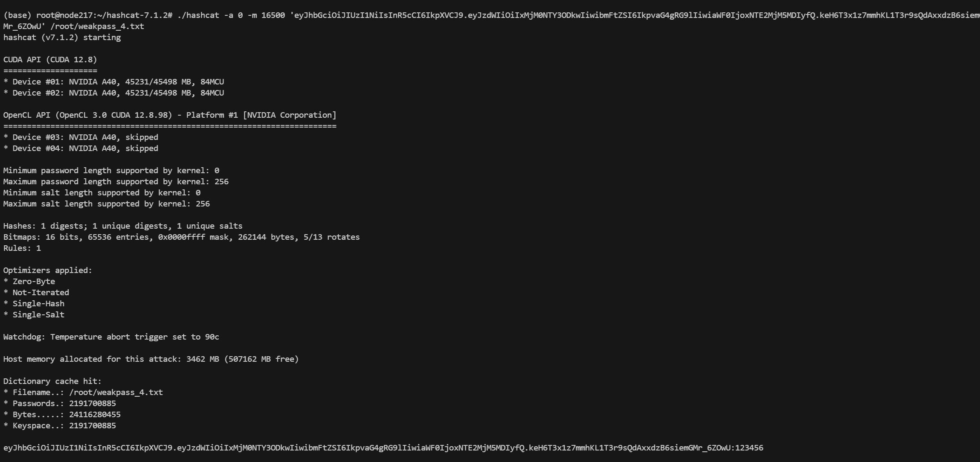Screen dimensions: 980x462
Task: Click the Device #02 NVIDIA A40 line
Action: pos(113,93)
